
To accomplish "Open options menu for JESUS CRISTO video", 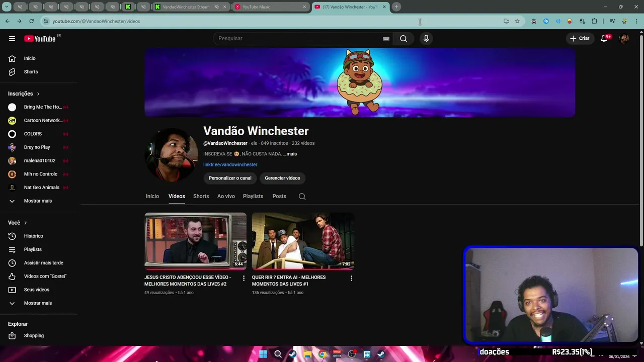I will pyautogui.click(x=244, y=278).
